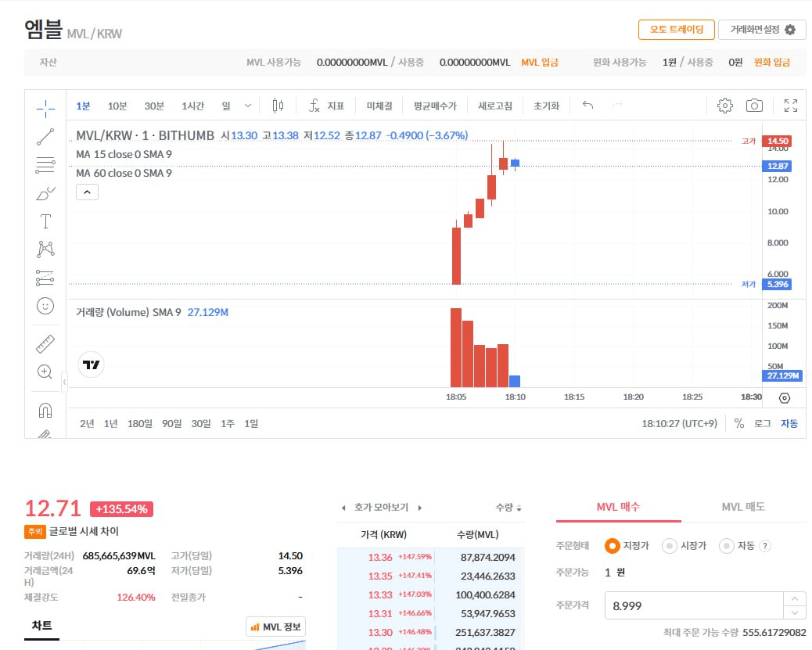Open timezone selector 18:10:27 (UTC+9)
The image size is (812, 650).
(x=680, y=424)
